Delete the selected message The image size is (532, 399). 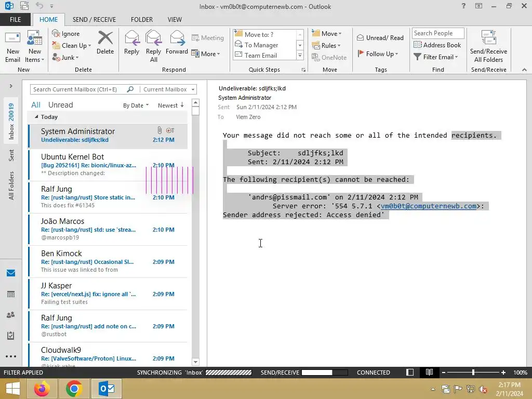pyautogui.click(x=105, y=43)
